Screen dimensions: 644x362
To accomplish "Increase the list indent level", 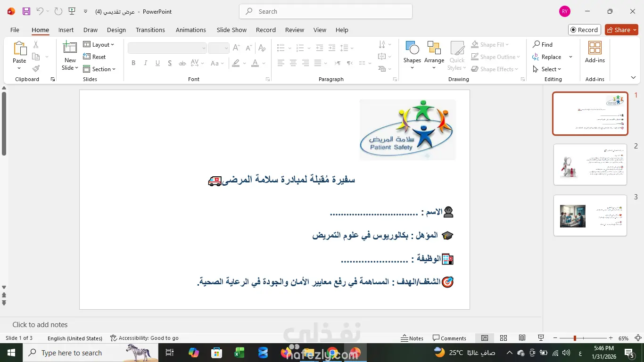I will [332, 48].
